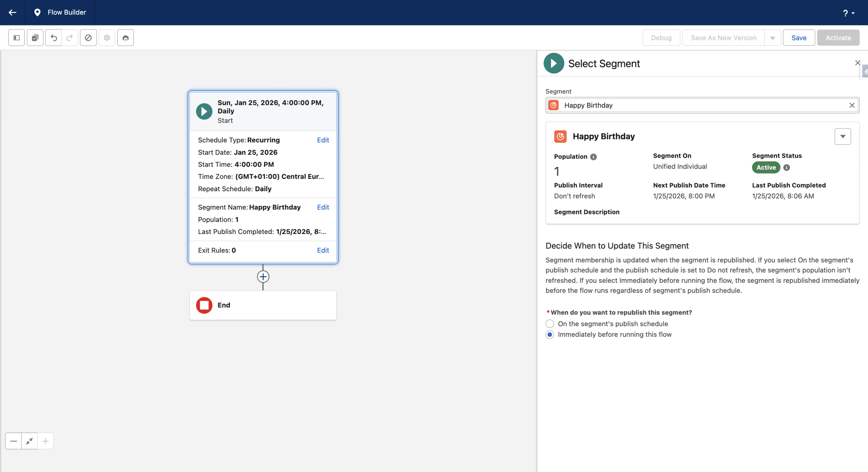This screenshot has width=868, height=472.
Task: Click the Active segment status badge info toggle
Action: pyautogui.click(x=787, y=167)
